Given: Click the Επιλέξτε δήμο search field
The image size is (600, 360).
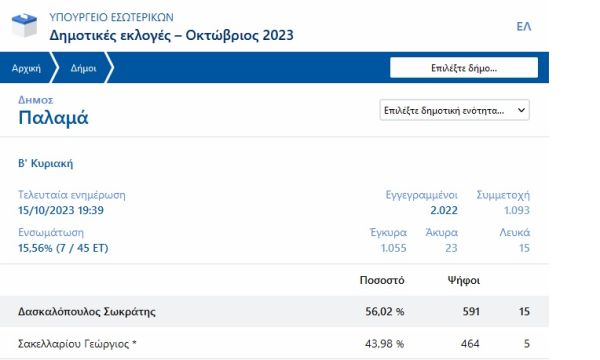Looking at the screenshot, I should point(464,68).
